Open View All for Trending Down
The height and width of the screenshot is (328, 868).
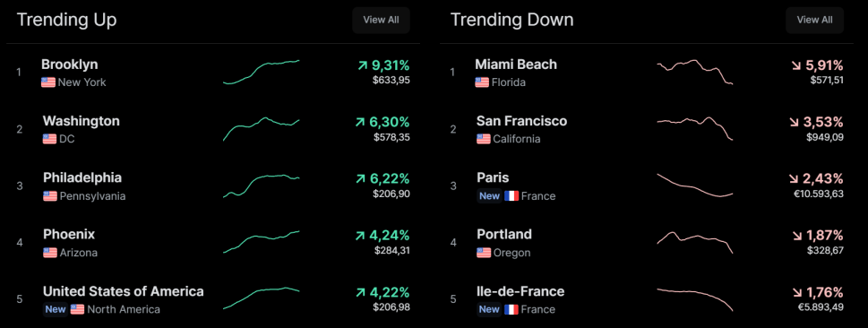pos(814,20)
